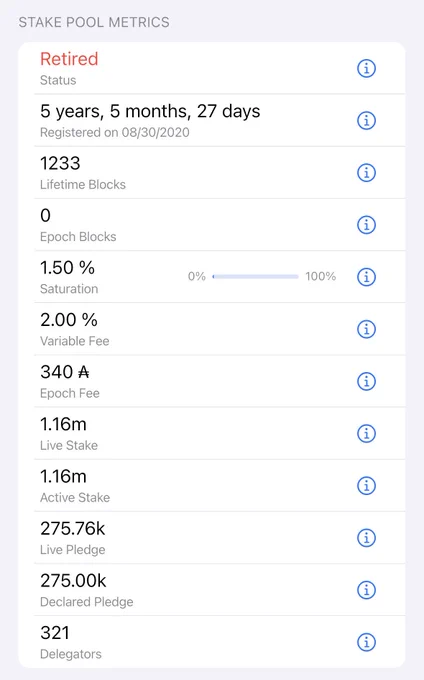
Task: Tap Saturation info icon
Action: click(x=366, y=277)
